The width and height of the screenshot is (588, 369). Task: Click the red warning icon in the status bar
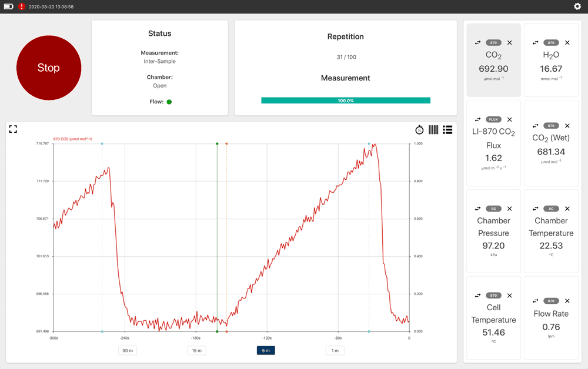coord(21,6)
